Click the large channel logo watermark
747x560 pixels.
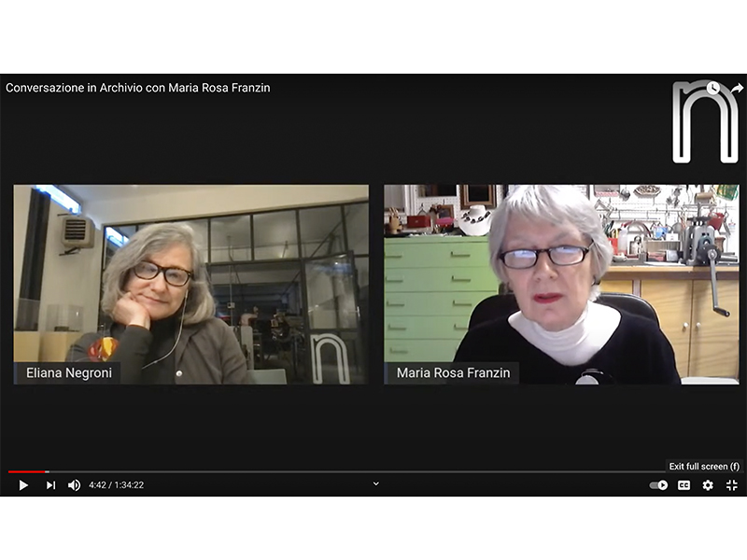pyautogui.click(x=705, y=122)
